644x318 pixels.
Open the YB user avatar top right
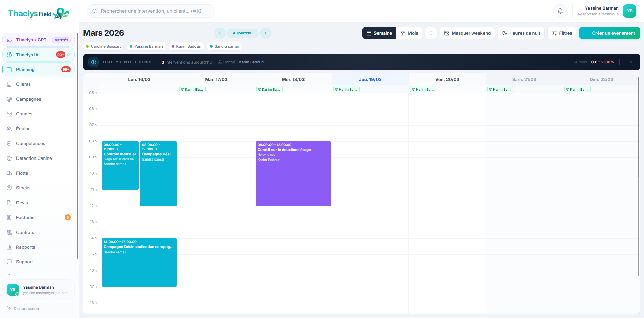click(629, 11)
